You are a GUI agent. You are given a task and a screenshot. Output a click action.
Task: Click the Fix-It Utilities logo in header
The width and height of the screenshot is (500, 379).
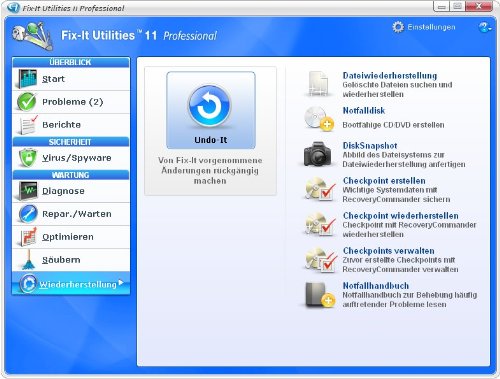point(32,36)
